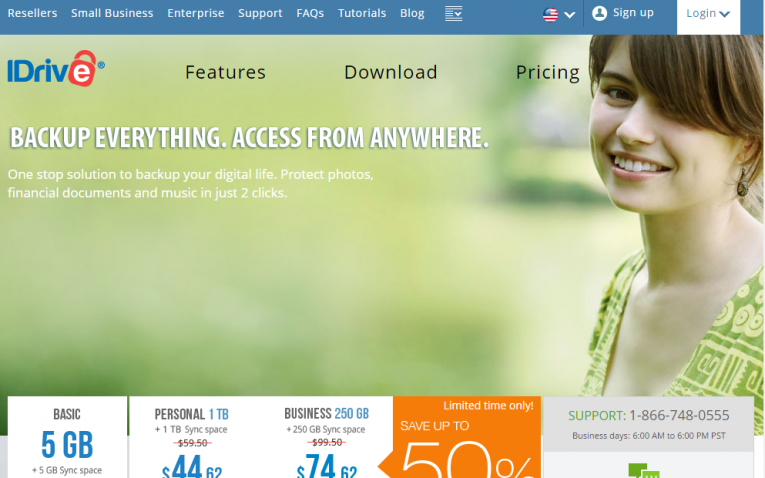Open the Small Business link
Image resolution: width=765 pixels, height=478 pixels.
tap(112, 13)
